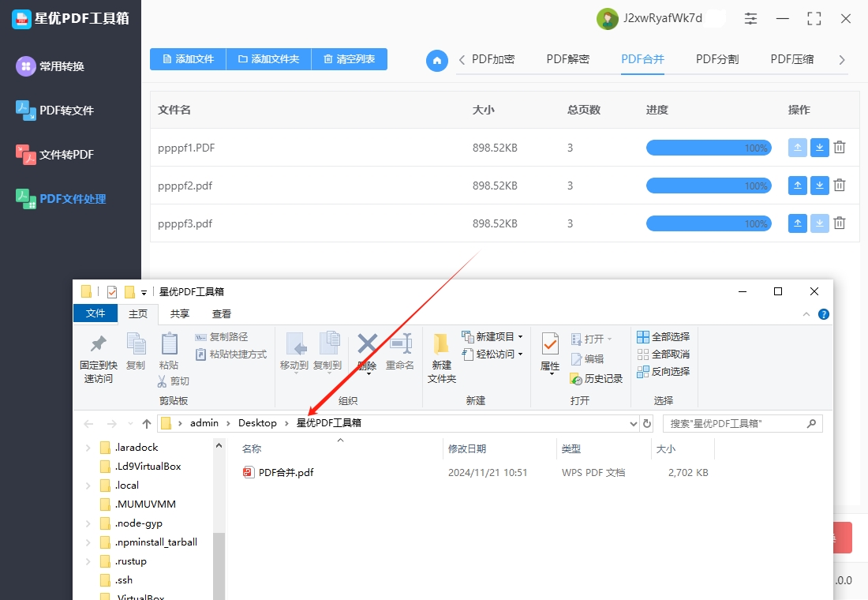Expand the .local tree folder
The image size is (868, 600).
(x=88, y=486)
